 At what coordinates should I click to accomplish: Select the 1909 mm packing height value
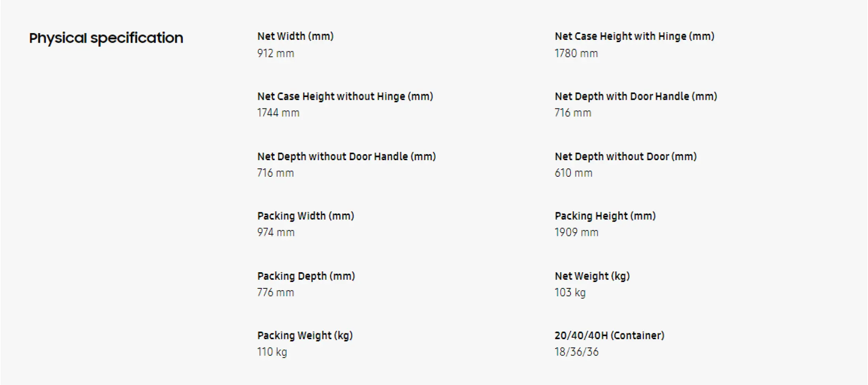point(576,232)
